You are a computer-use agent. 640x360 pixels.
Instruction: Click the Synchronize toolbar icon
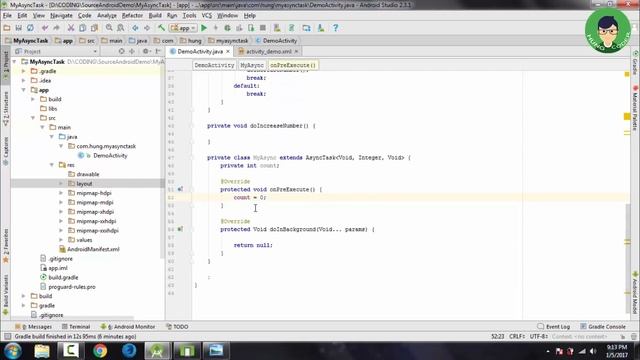click(x=30, y=28)
